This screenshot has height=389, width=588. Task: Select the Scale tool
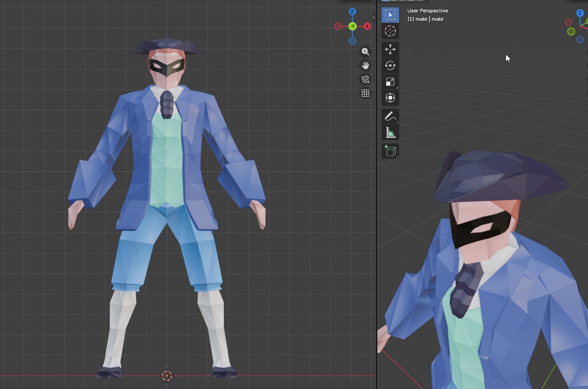coord(390,82)
